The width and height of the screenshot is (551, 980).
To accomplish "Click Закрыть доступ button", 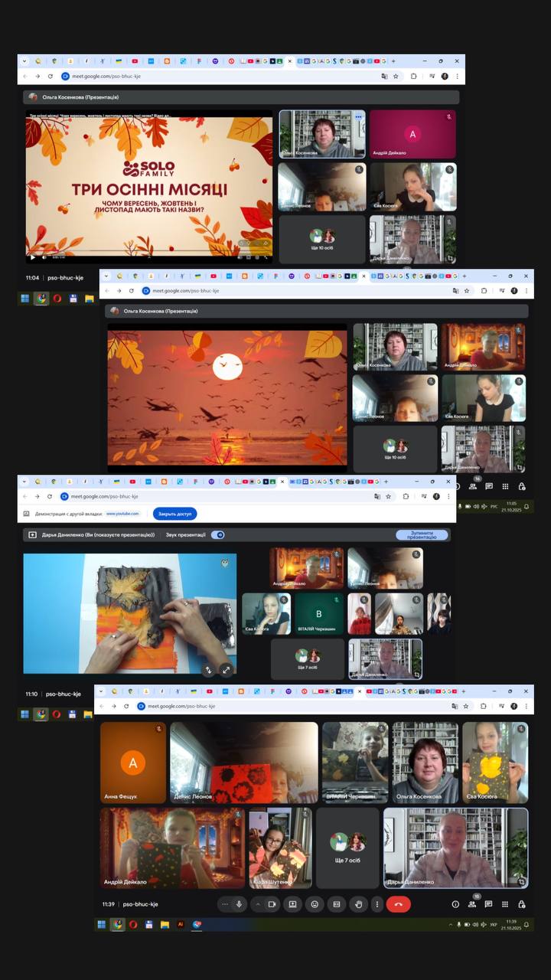I will pos(174,514).
